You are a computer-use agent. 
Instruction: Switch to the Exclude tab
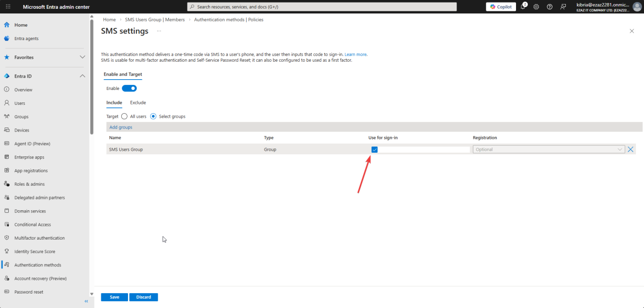click(138, 102)
